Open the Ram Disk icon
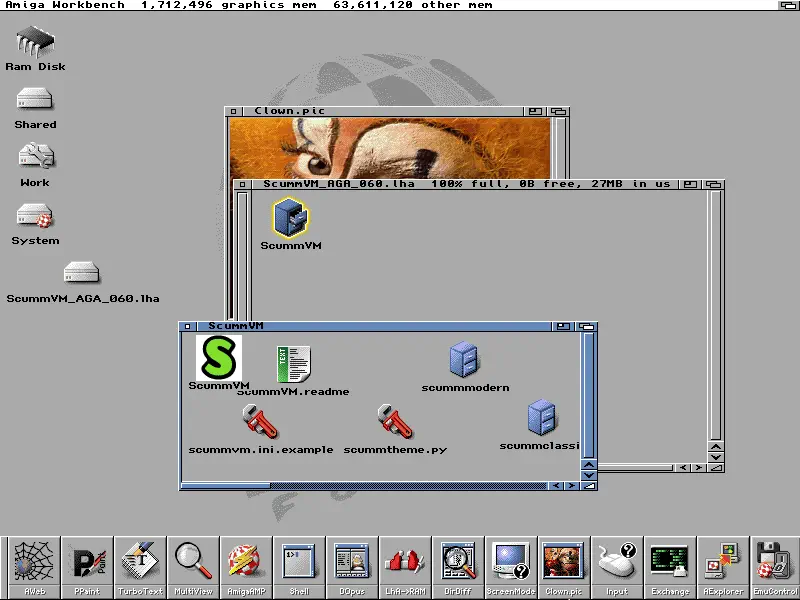Image resolution: width=800 pixels, height=600 pixels. click(x=35, y=42)
